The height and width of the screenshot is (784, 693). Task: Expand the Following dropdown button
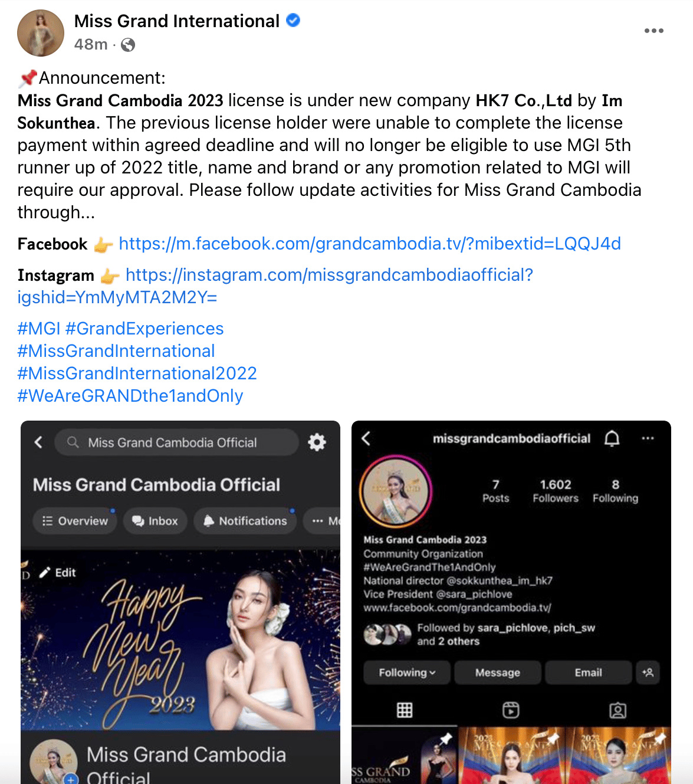click(x=407, y=673)
